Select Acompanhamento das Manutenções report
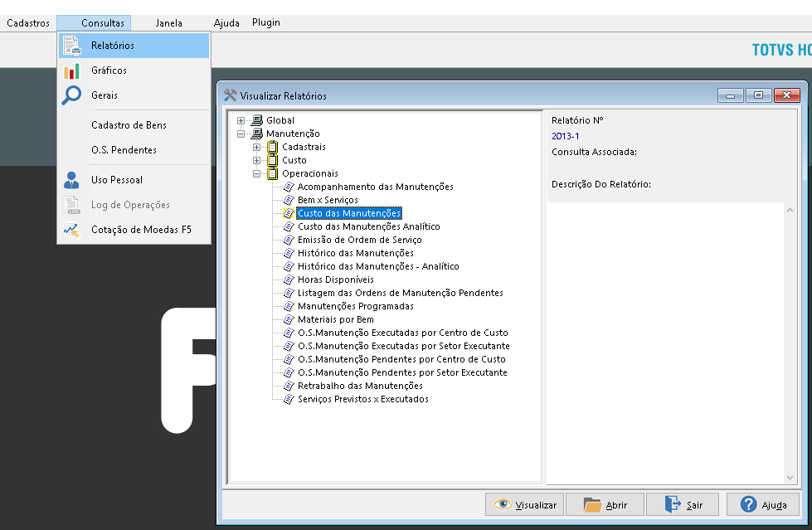Image resolution: width=812 pixels, height=530 pixels. pos(375,187)
